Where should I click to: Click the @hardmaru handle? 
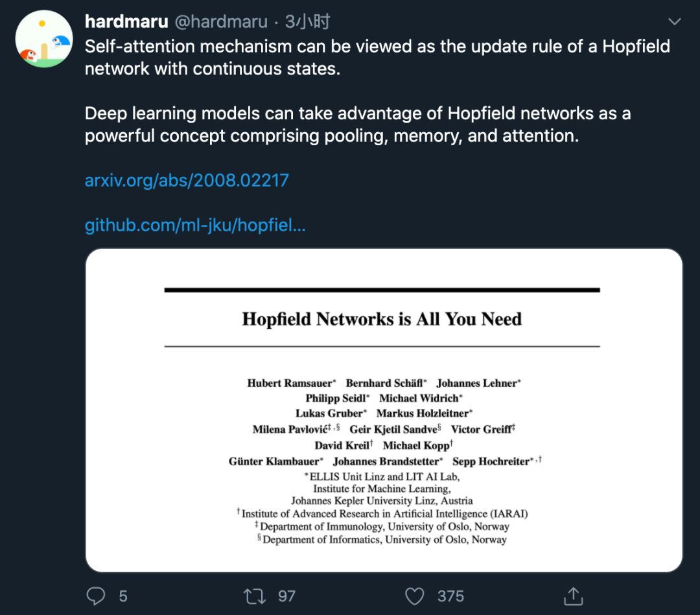pyautogui.click(x=220, y=22)
